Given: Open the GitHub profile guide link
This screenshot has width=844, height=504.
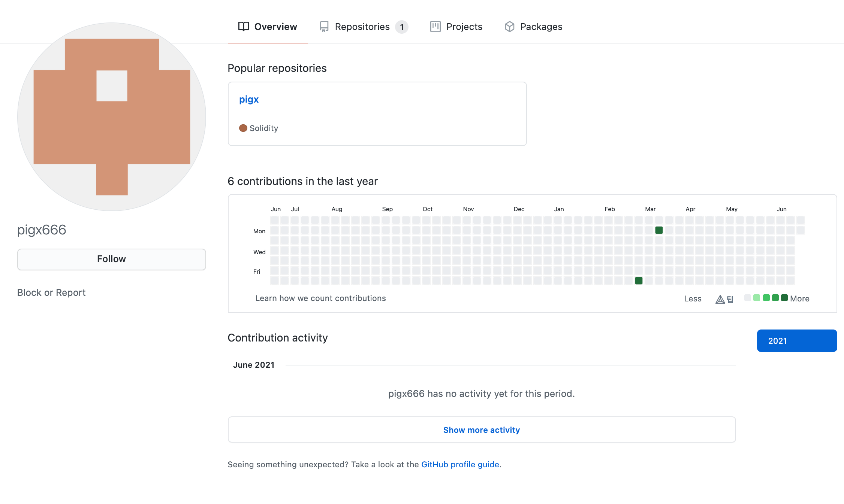Looking at the screenshot, I should (x=460, y=464).
